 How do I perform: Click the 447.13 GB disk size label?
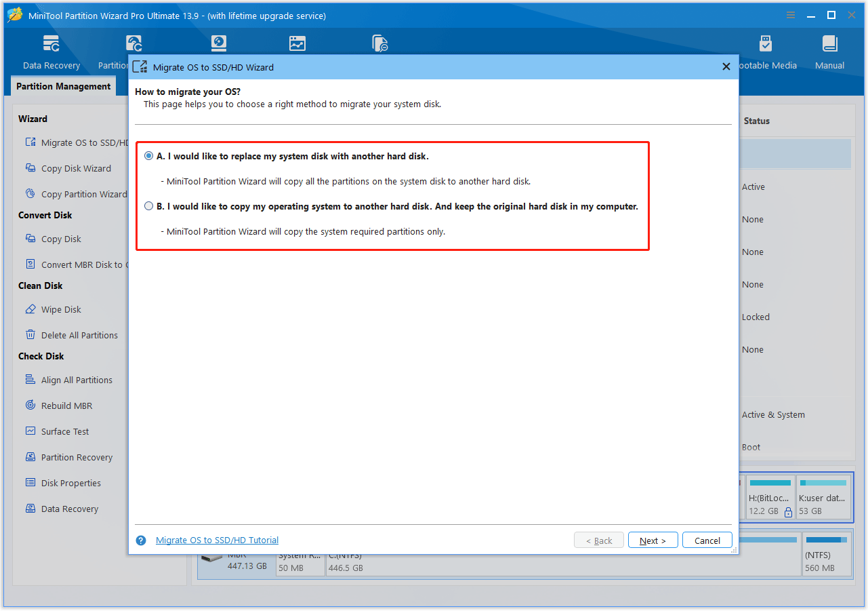tap(247, 566)
